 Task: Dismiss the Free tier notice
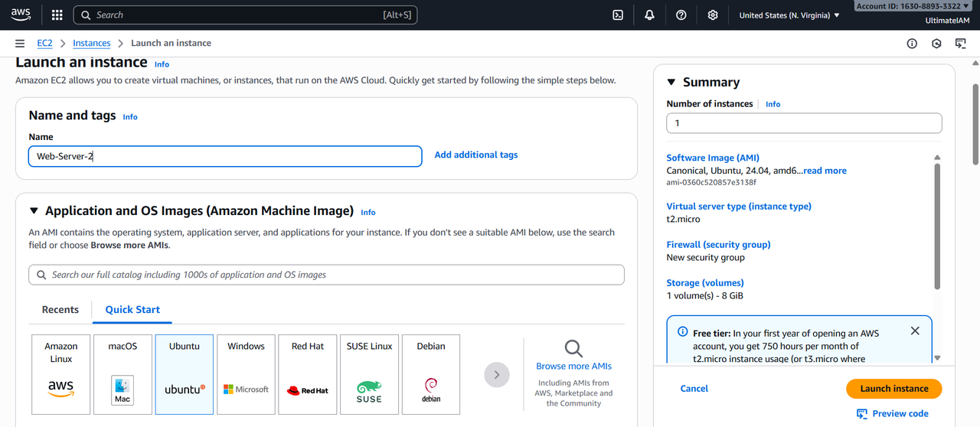pyautogui.click(x=915, y=331)
